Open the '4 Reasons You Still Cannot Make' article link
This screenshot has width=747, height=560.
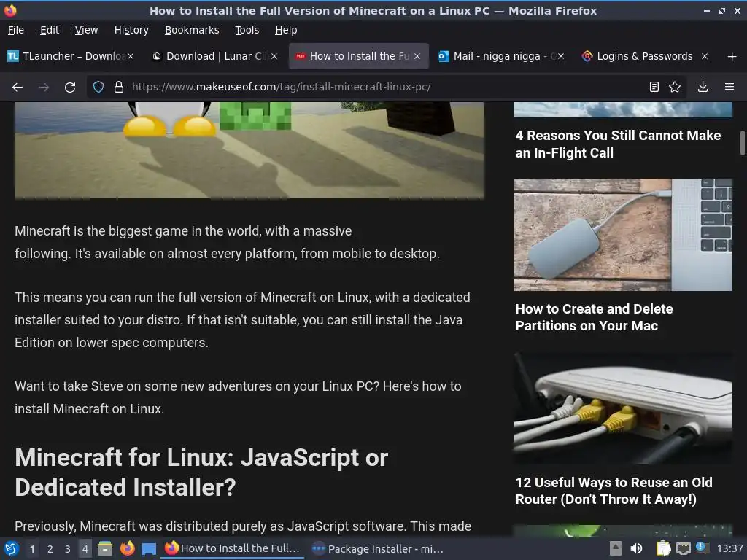618,144
